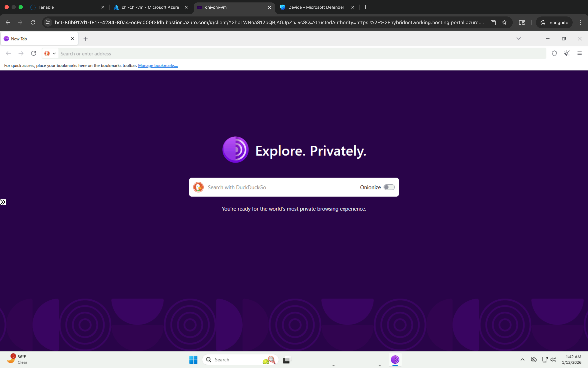Open the DuckDuckGo search engine dropdown

[50, 54]
